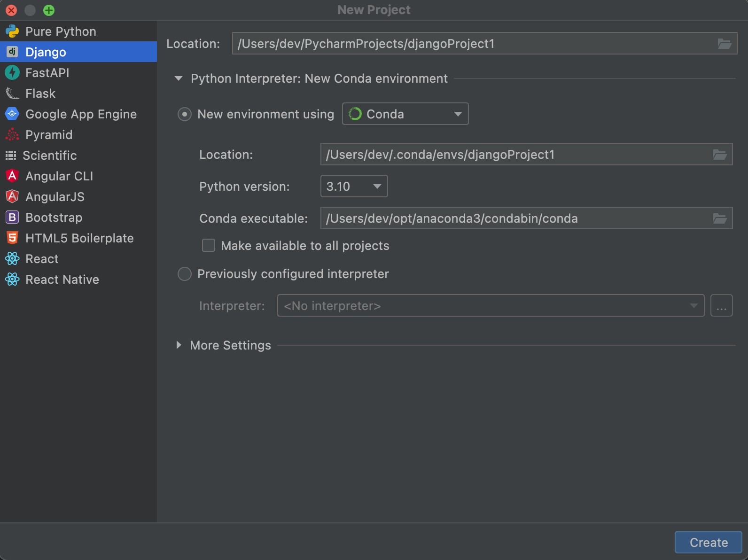
Task: Click the Angular CLI label text
Action: click(59, 176)
